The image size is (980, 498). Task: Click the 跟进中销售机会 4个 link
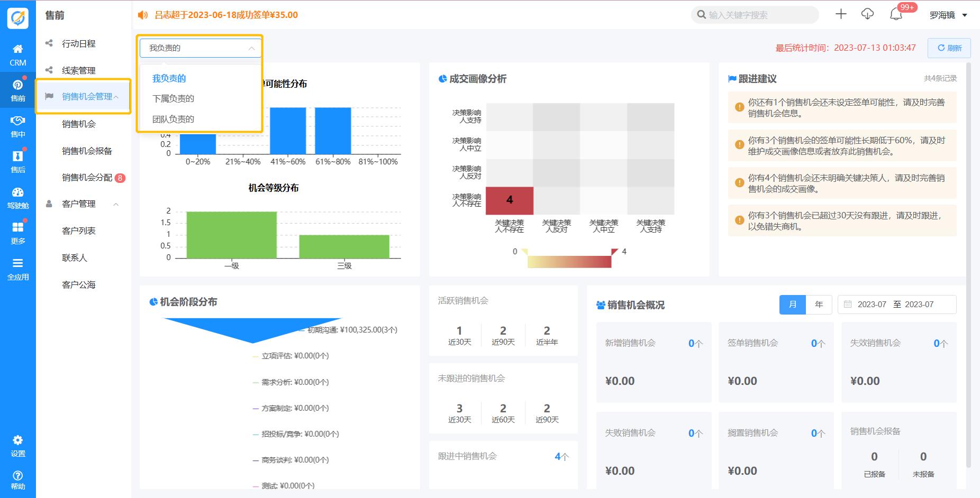[561, 456]
